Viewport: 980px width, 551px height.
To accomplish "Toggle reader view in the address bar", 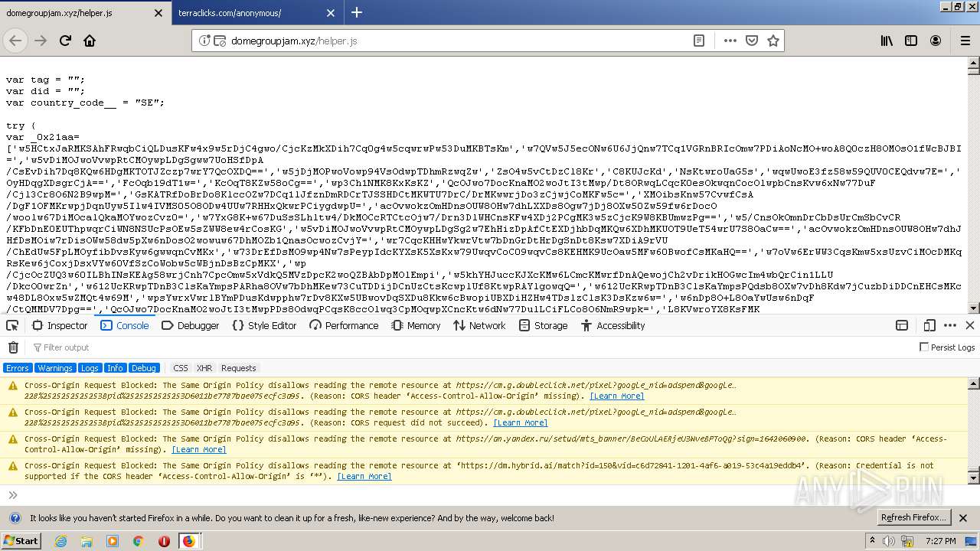I will (x=699, y=41).
